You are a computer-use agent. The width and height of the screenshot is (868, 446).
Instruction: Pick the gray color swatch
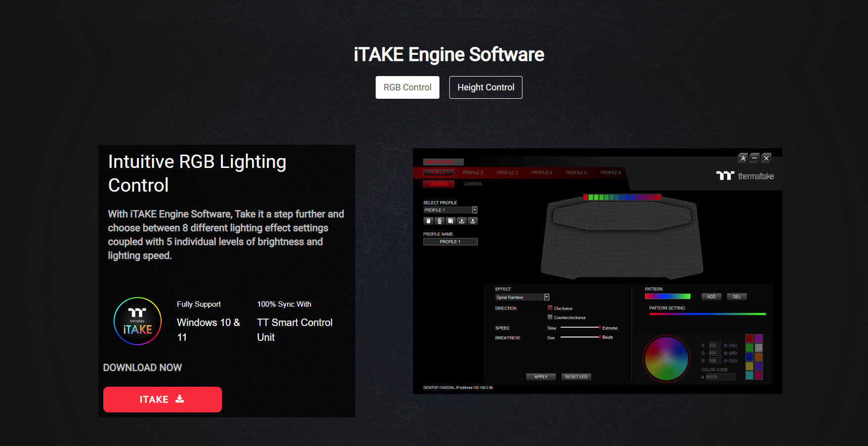[759, 348]
